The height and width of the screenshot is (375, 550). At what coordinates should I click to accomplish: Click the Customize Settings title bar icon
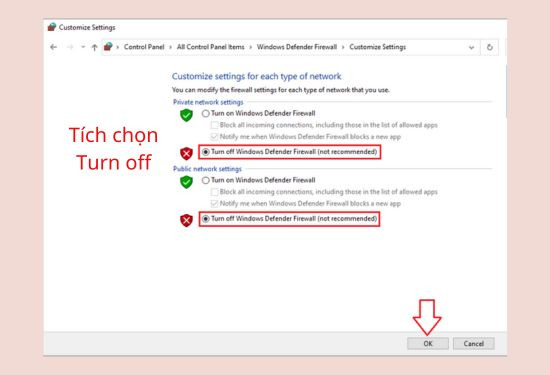click(x=52, y=27)
